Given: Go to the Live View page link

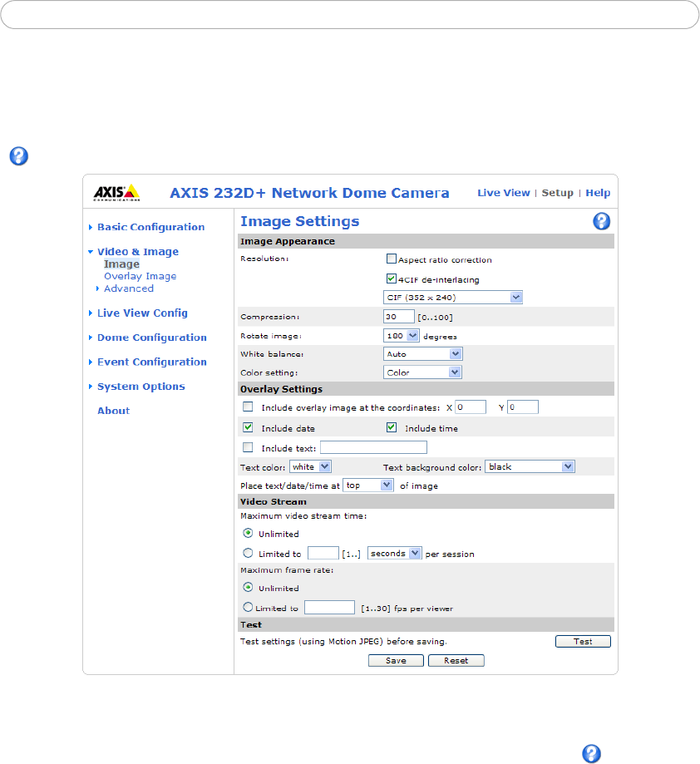Looking at the screenshot, I should [503, 193].
